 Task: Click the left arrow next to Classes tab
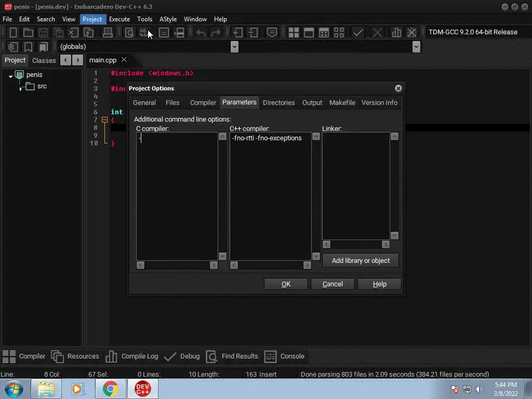tap(65, 60)
